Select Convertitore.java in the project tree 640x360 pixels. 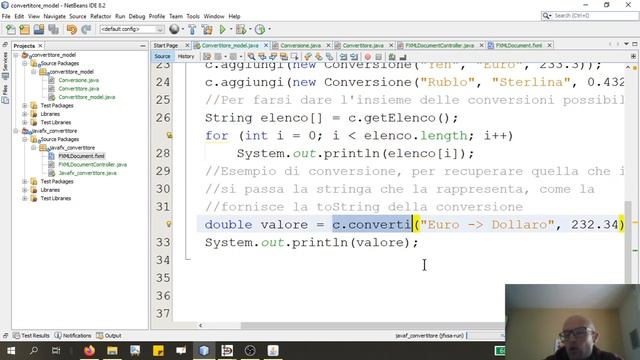tap(78, 89)
